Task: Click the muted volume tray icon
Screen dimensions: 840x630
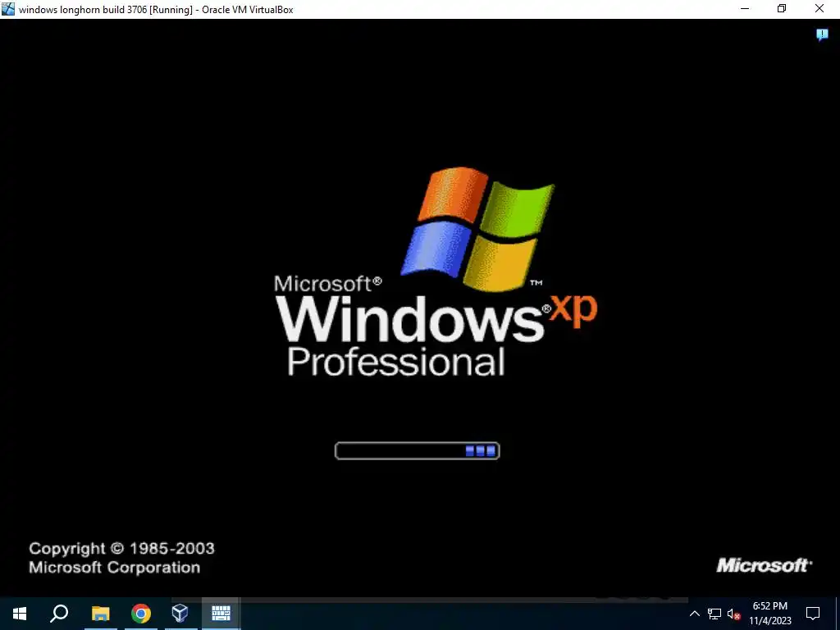Action: coord(734,614)
